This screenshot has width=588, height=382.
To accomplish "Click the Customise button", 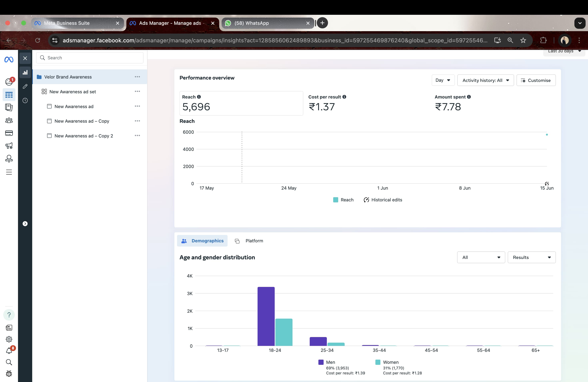I will coord(536,80).
